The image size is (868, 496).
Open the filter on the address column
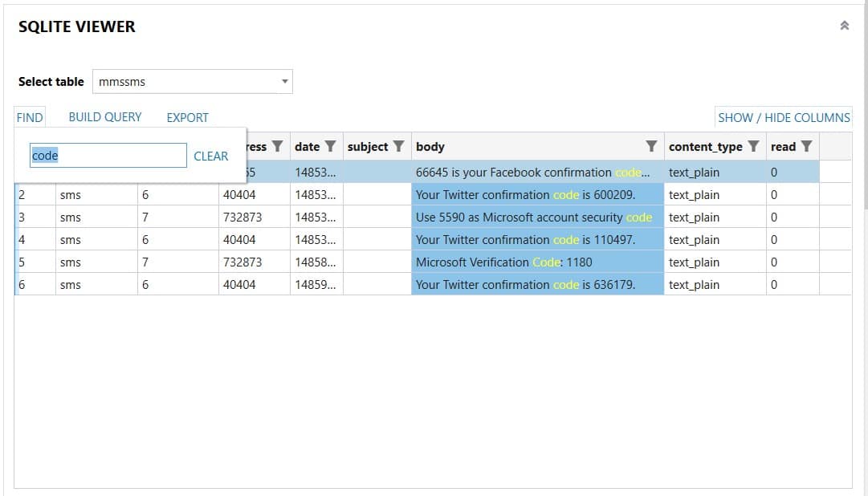point(277,146)
